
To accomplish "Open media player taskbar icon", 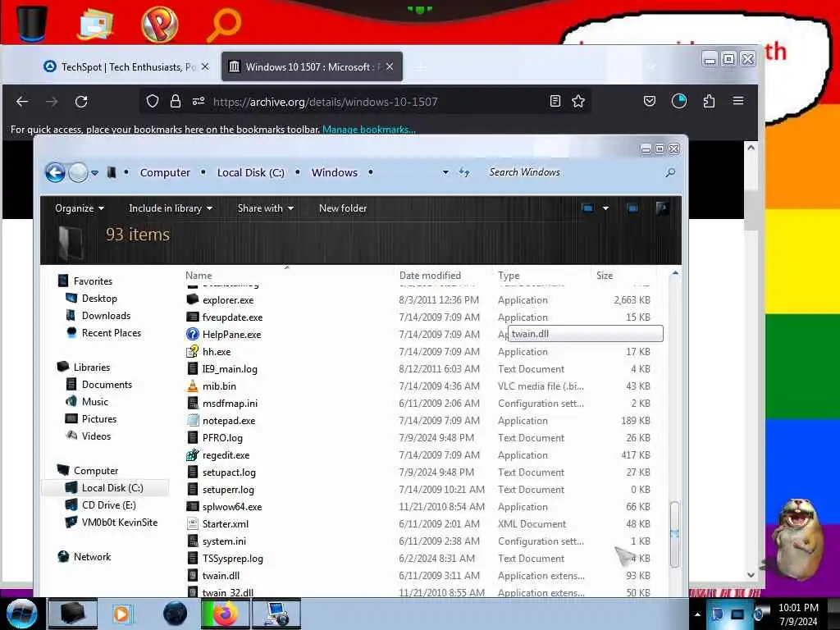I will [121, 614].
